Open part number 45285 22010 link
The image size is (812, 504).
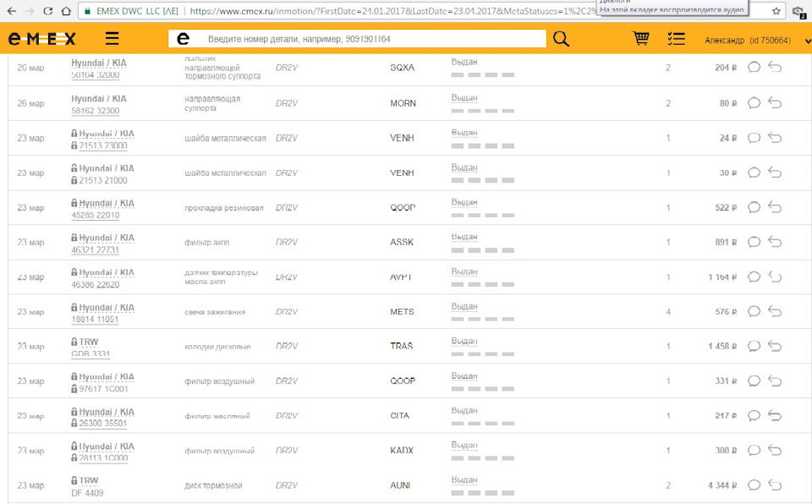point(96,215)
